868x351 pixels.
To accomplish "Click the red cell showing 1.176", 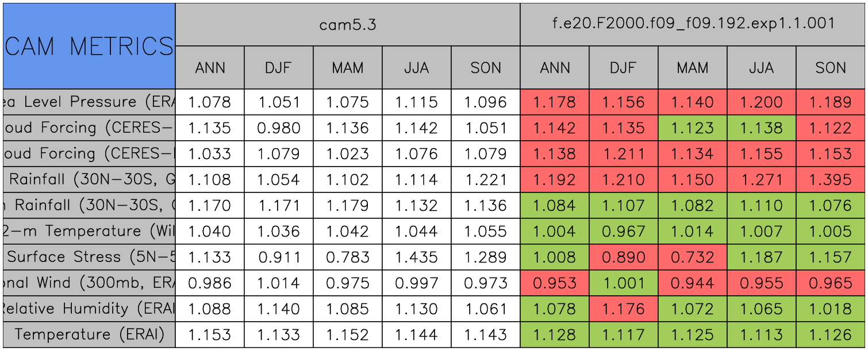I will 623,309.
